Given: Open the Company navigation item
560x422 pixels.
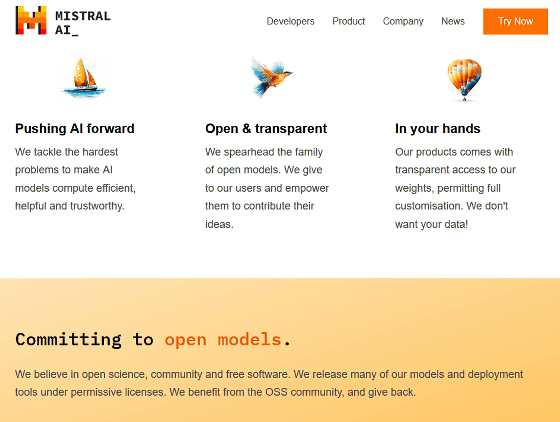Looking at the screenshot, I should point(403,21).
